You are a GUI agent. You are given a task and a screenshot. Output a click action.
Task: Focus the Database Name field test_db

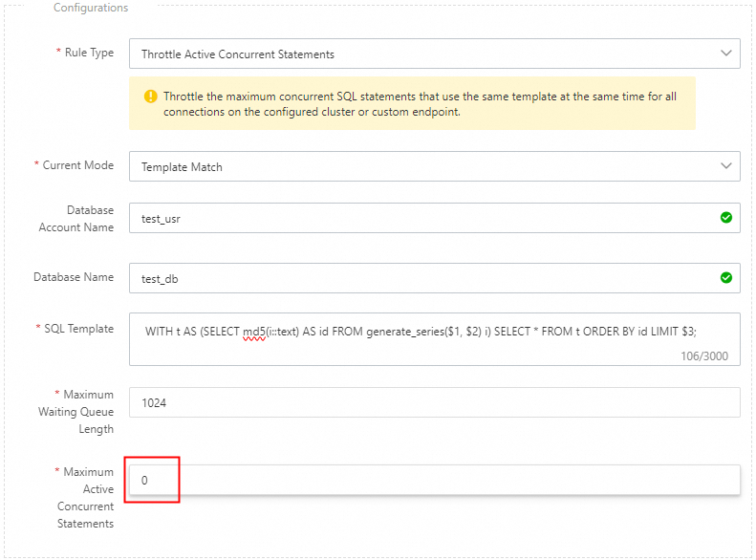(x=435, y=278)
